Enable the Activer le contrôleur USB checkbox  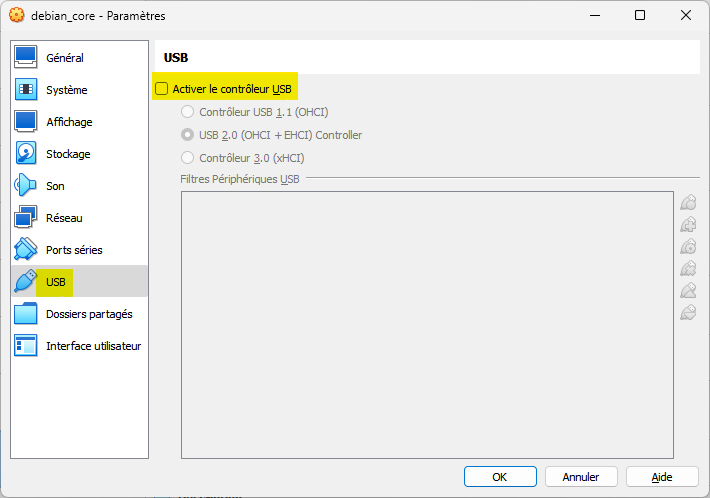pos(162,89)
